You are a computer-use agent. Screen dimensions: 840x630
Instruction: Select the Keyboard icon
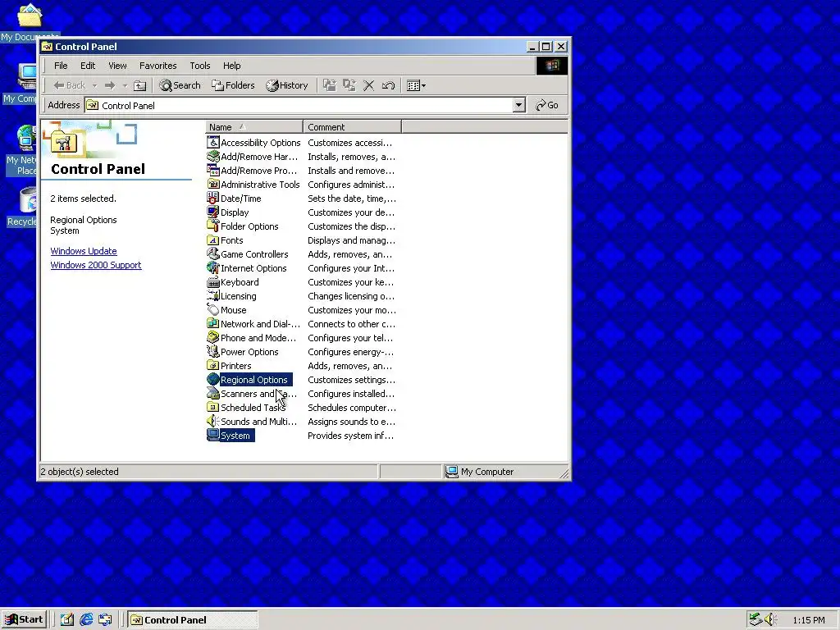[212, 282]
